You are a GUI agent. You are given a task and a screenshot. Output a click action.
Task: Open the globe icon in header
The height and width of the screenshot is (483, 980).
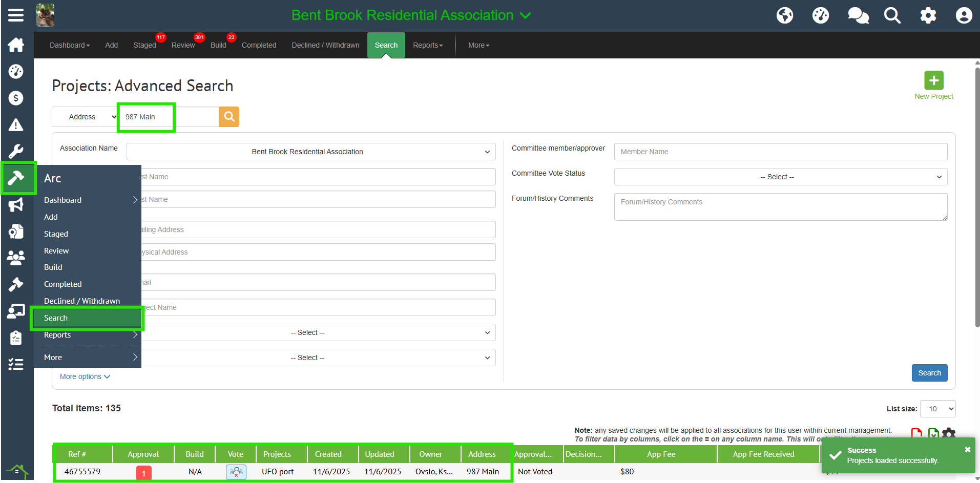(x=784, y=15)
